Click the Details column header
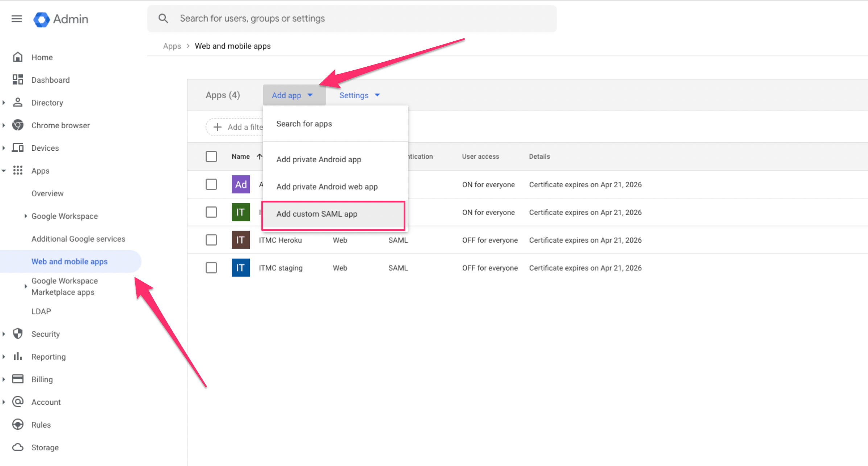This screenshot has height=466, width=868. pyautogui.click(x=539, y=157)
